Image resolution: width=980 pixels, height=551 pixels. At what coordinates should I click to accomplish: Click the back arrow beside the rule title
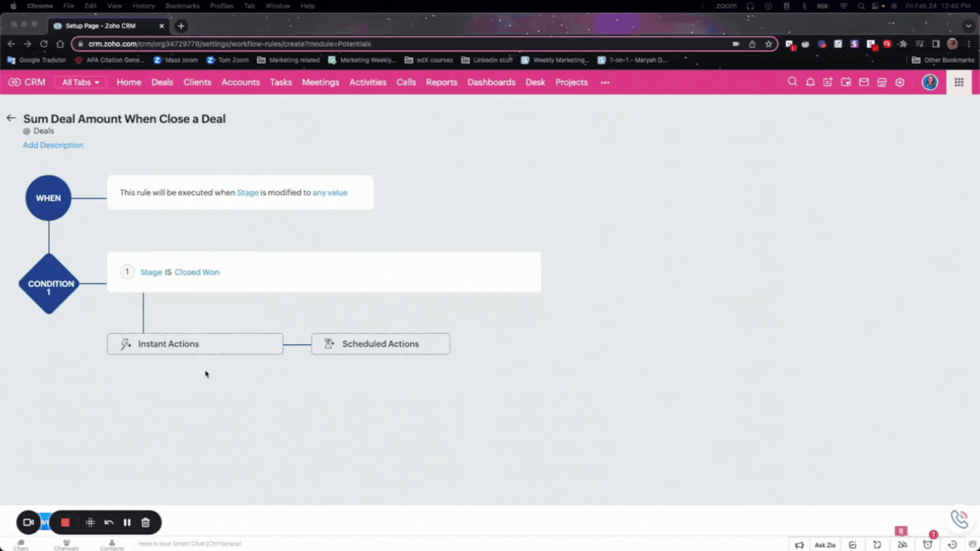click(x=11, y=118)
